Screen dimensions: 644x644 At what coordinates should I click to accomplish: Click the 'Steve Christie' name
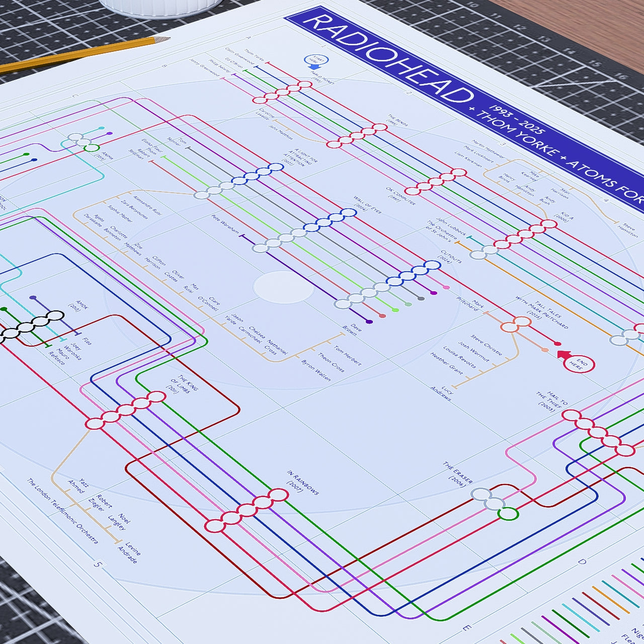(487, 344)
